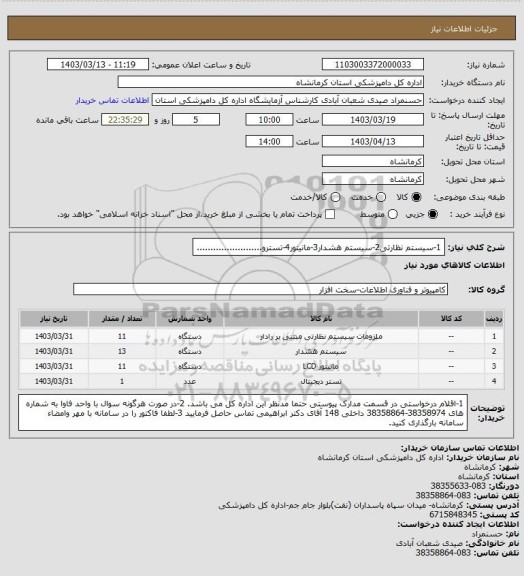Click the واحد شمارش column header

[x=190, y=319]
